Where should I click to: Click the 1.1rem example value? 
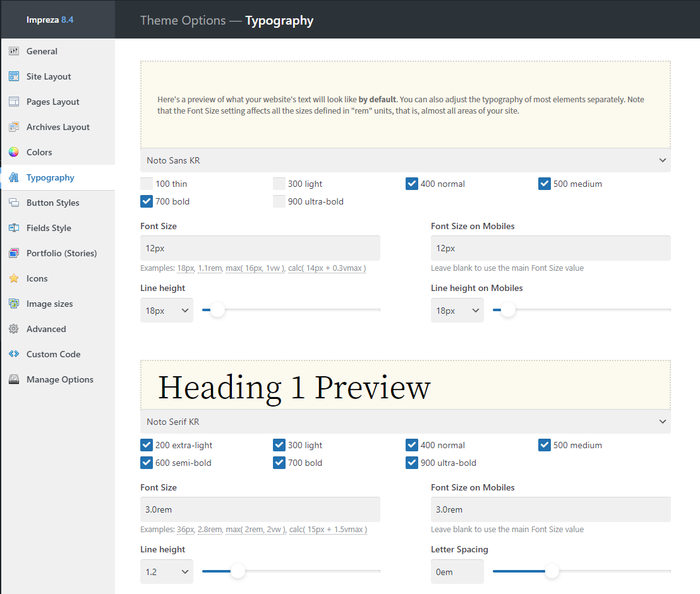[210, 268]
